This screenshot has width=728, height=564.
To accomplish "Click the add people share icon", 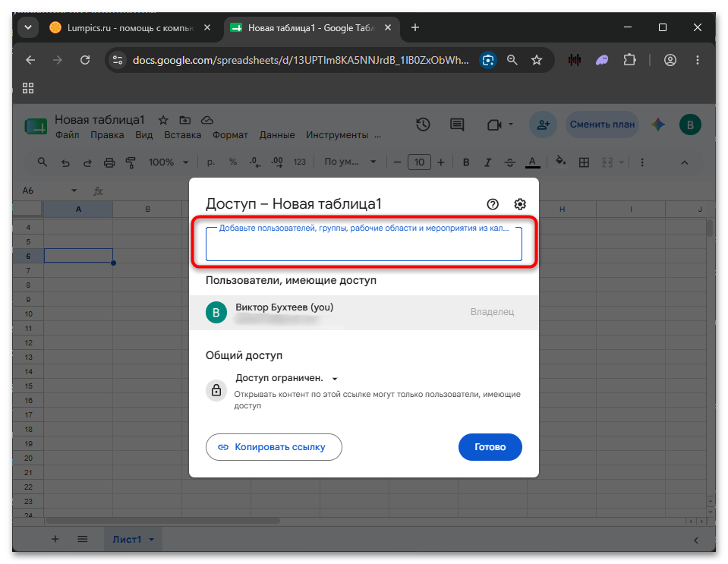I will tap(544, 124).
